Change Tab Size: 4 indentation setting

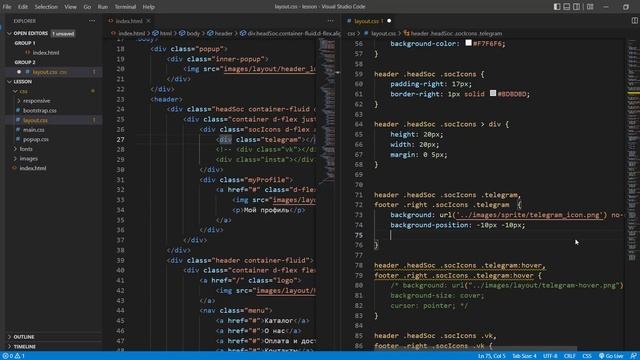coord(524,356)
